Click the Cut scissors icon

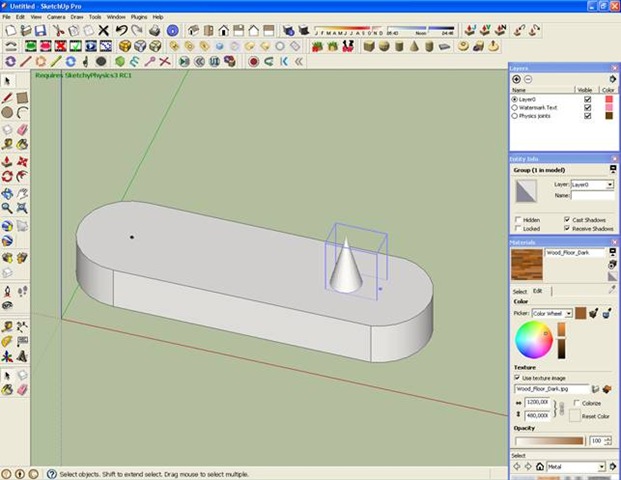click(x=57, y=31)
